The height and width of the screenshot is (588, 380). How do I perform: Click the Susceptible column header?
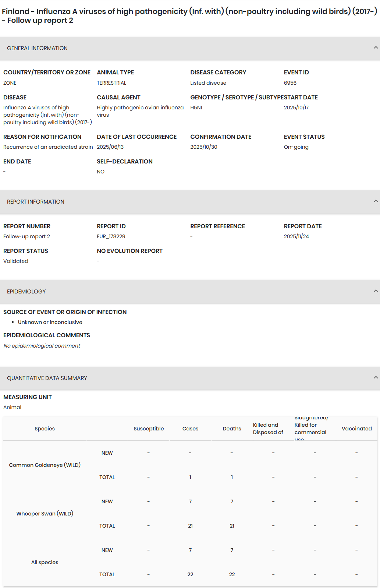(x=149, y=429)
